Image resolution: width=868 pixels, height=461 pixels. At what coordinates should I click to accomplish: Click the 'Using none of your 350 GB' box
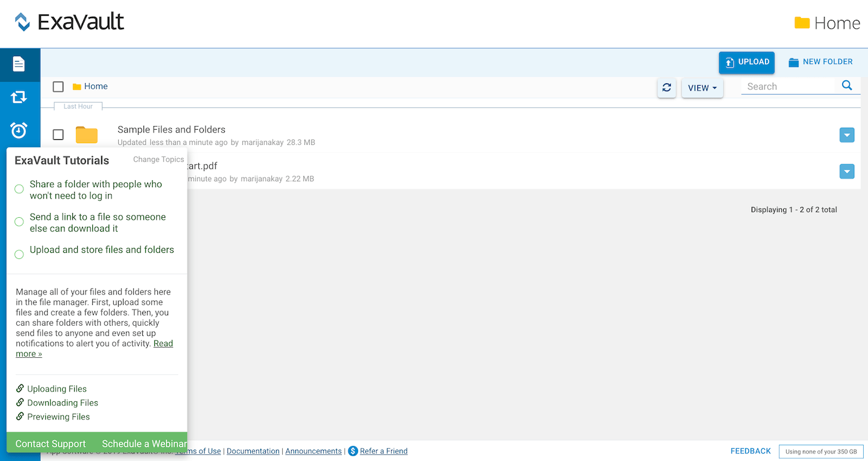click(x=821, y=451)
